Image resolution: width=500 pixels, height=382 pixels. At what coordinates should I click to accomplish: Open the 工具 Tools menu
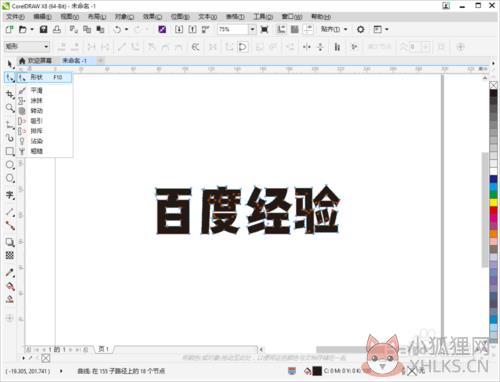pyautogui.click(x=263, y=16)
